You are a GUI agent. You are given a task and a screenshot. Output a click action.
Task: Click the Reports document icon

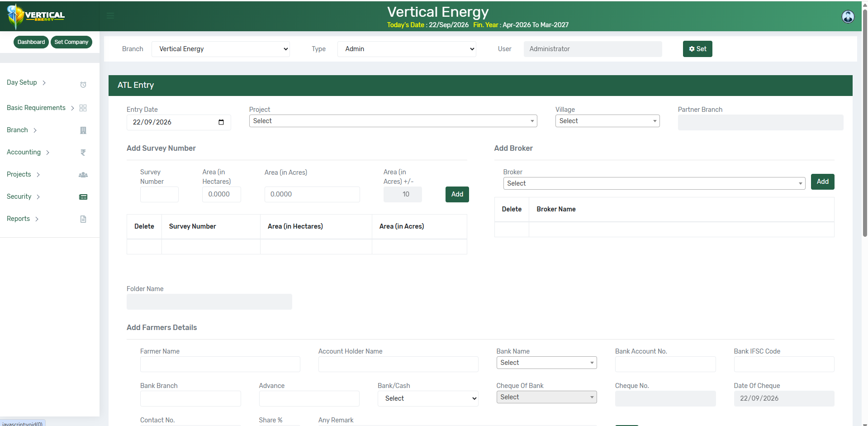coord(83,219)
